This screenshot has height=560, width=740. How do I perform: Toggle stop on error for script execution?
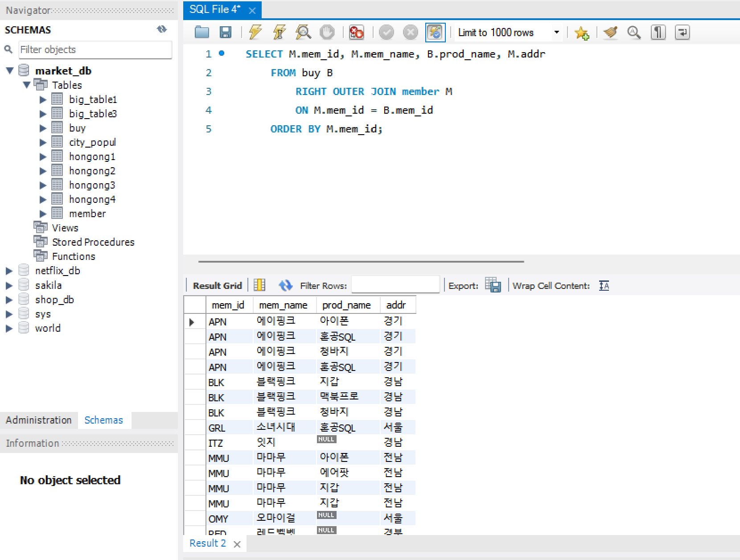(x=356, y=32)
